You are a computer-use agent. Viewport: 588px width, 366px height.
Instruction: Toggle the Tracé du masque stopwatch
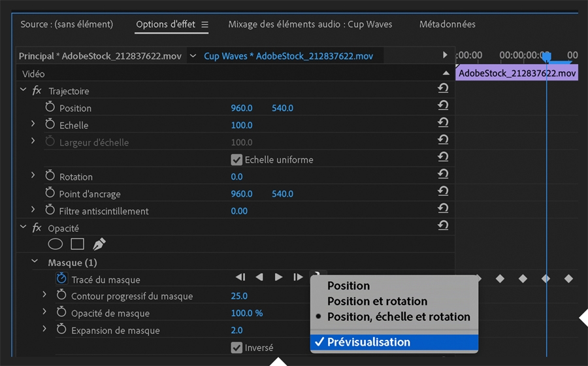[x=61, y=279]
